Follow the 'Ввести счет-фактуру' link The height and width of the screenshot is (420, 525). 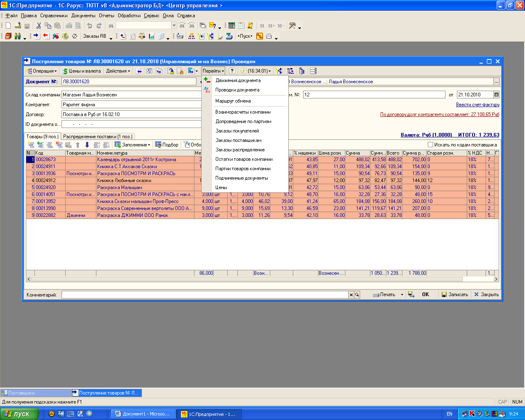coord(477,105)
